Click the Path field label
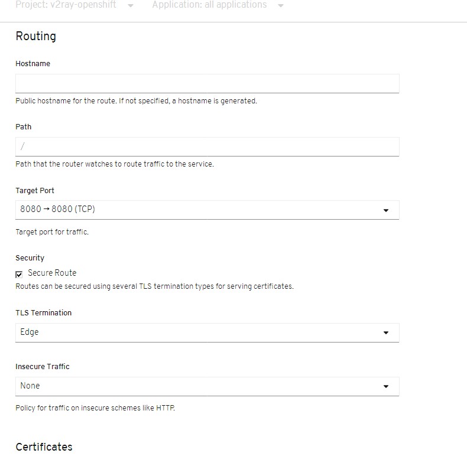Image resolution: width=467 pixels, height=476 pixels. coord(24,127)
